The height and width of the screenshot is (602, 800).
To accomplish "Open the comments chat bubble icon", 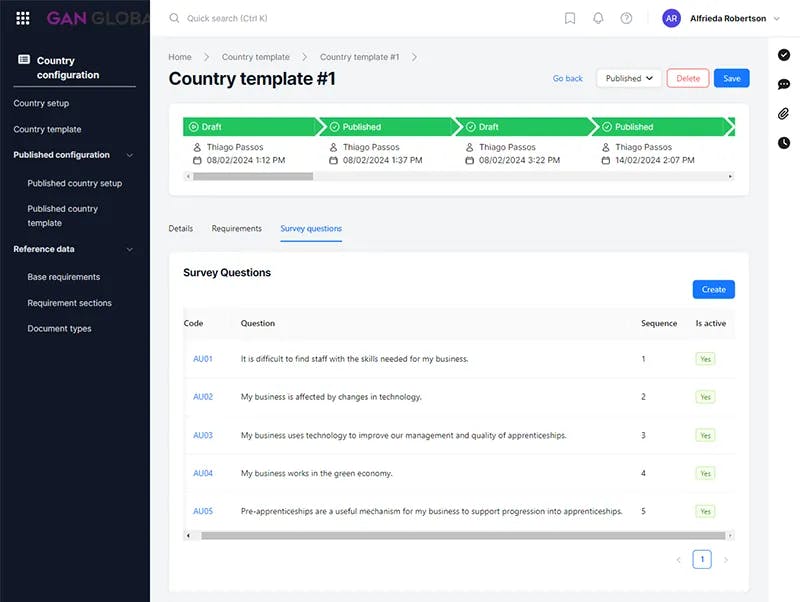I will pyautogui.click(x=784, y=84).
